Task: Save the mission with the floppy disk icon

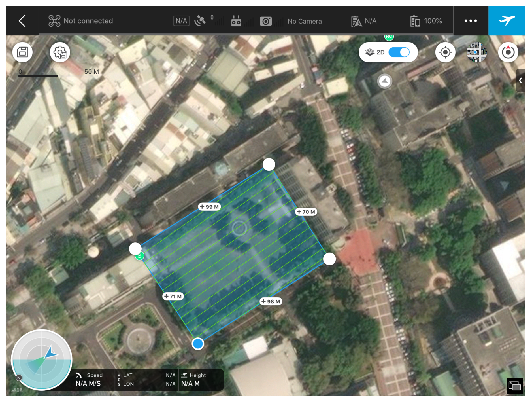Action: tap(22, 52)
